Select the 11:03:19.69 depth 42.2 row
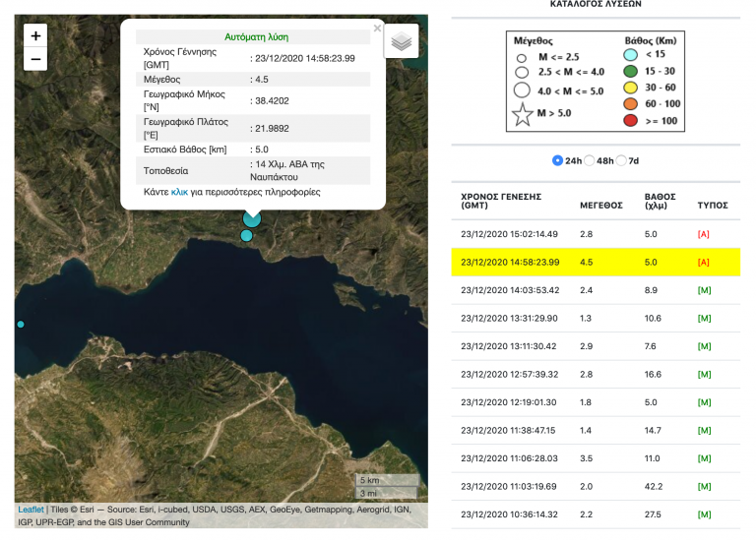Viewport: 756px width, 542px height. click(596, 487)
